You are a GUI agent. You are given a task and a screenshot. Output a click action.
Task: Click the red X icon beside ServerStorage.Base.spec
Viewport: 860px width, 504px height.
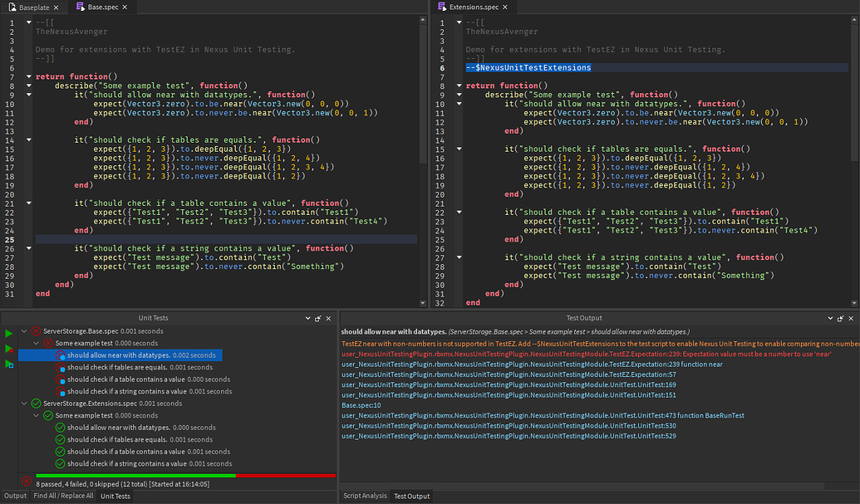pos(37,330)
